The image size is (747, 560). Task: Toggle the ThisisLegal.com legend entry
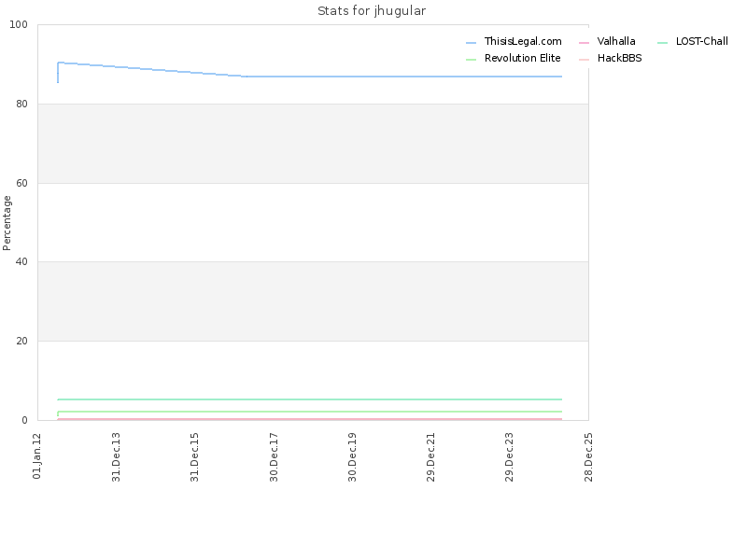(514, 41)
